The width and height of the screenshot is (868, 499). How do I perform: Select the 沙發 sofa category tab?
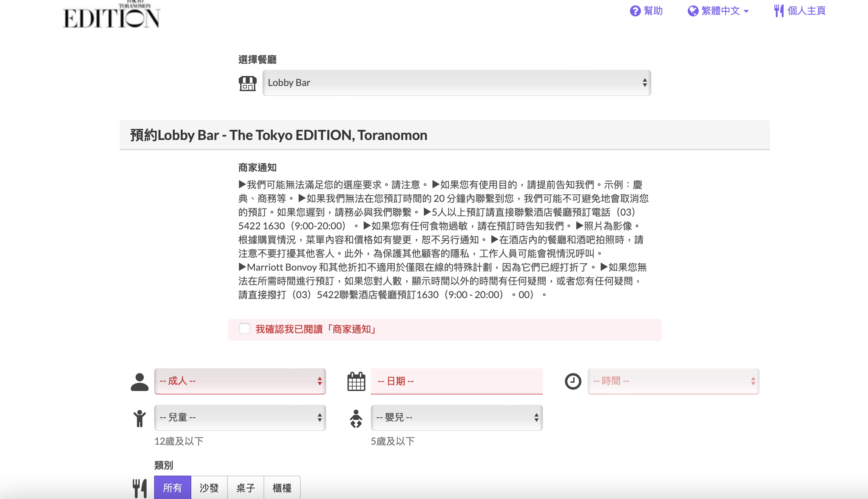209,488
